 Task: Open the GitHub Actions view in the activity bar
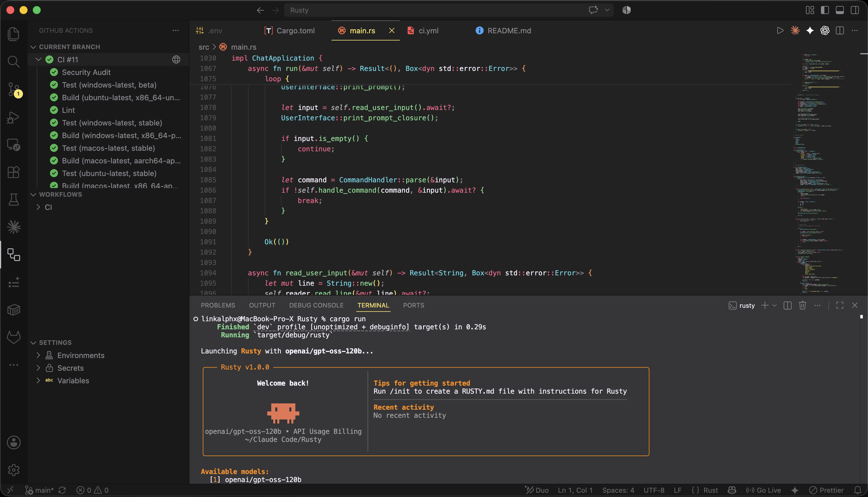click(14, 255)
